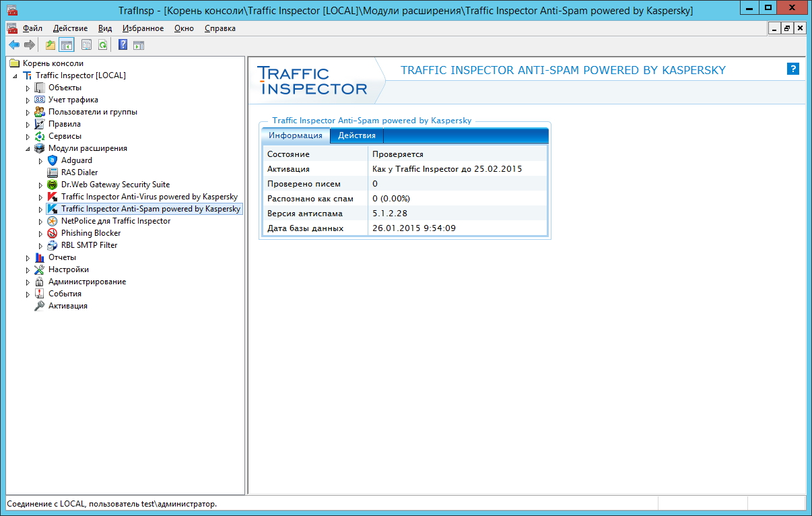Image resolution: width=812 pixels, height=516 pixels.
Task: Click the Forward arrow in the toolbar
Action: click(29, 45)
